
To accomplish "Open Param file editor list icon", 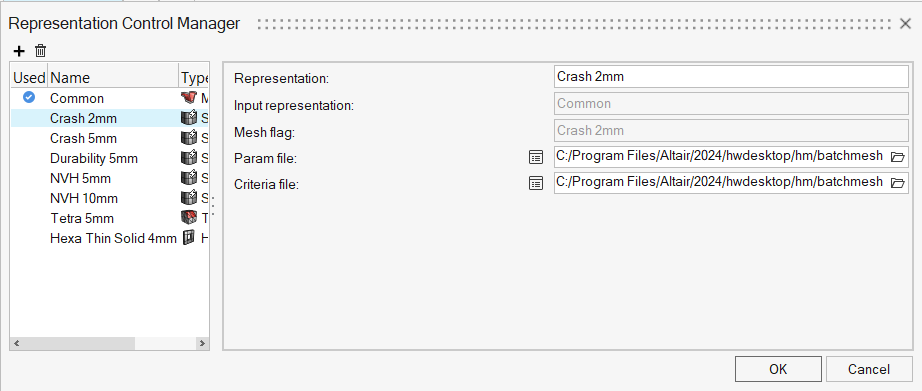I will pos(536,156).
